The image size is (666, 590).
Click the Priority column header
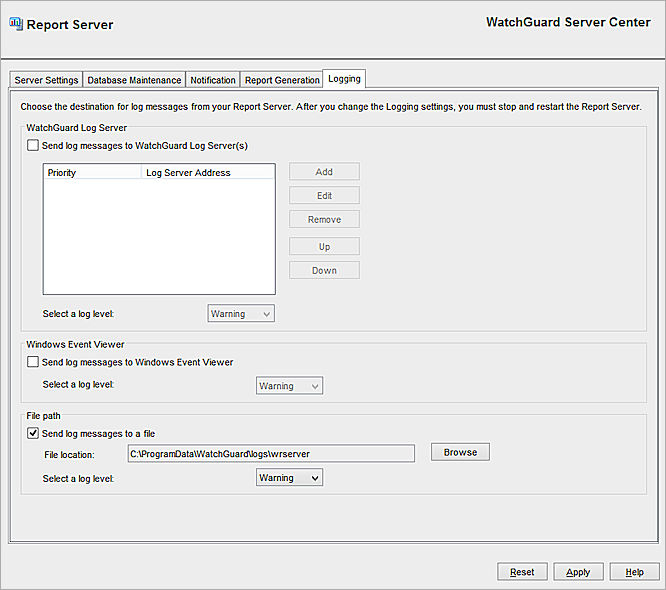pyautogui.click(x=93, y=173)
